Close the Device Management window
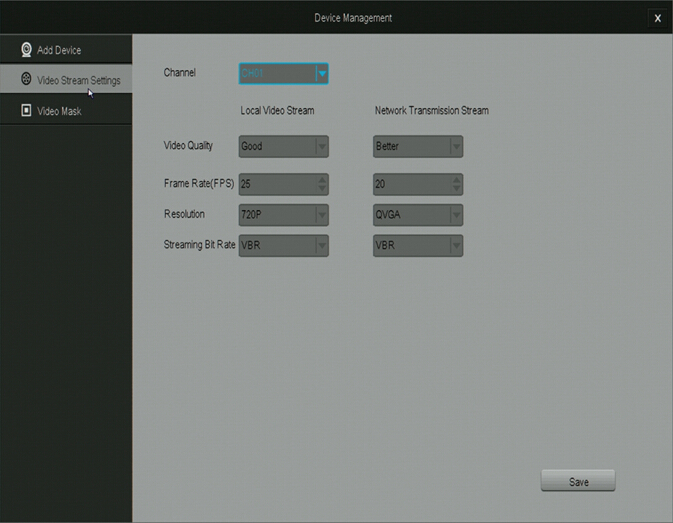Image resolution: width=673 pixels, height=523 pixels. [x=658, y=18]
